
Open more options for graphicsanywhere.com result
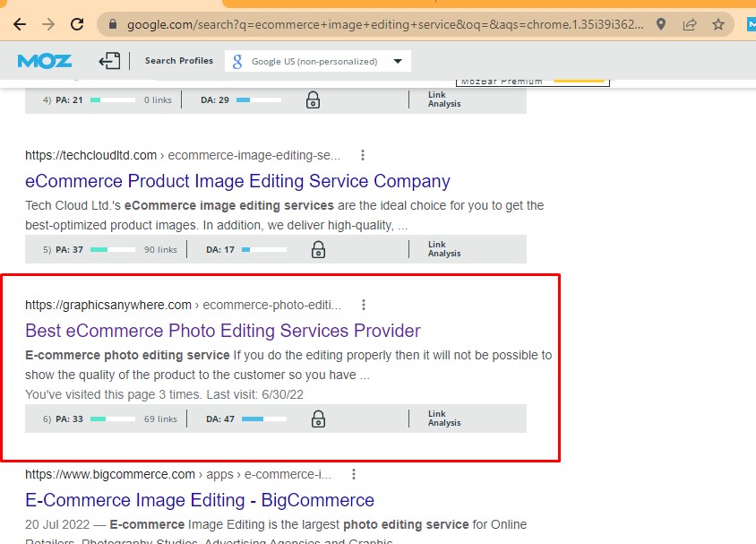pyautogui.click(x=364, y=305)
